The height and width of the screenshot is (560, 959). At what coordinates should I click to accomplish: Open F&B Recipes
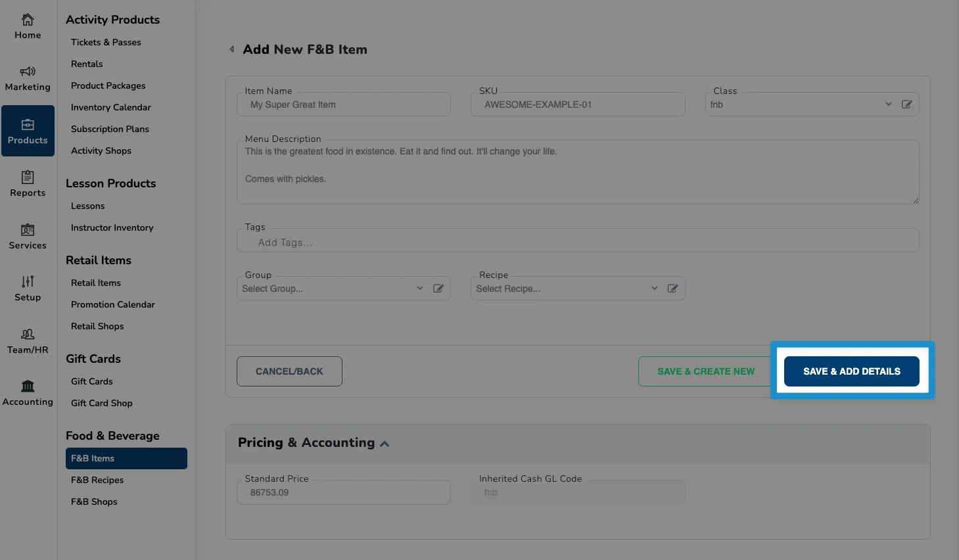tap(97, 480)
